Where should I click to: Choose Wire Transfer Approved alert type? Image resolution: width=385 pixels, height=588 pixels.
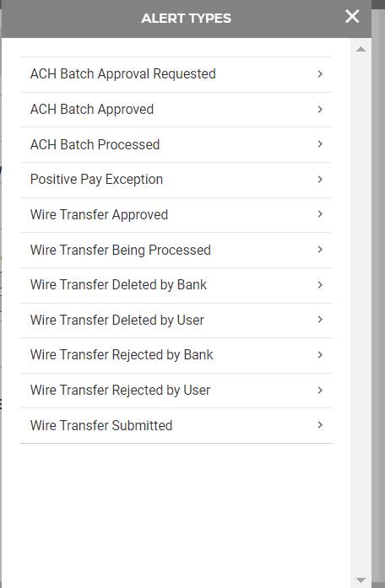[176, 215]
